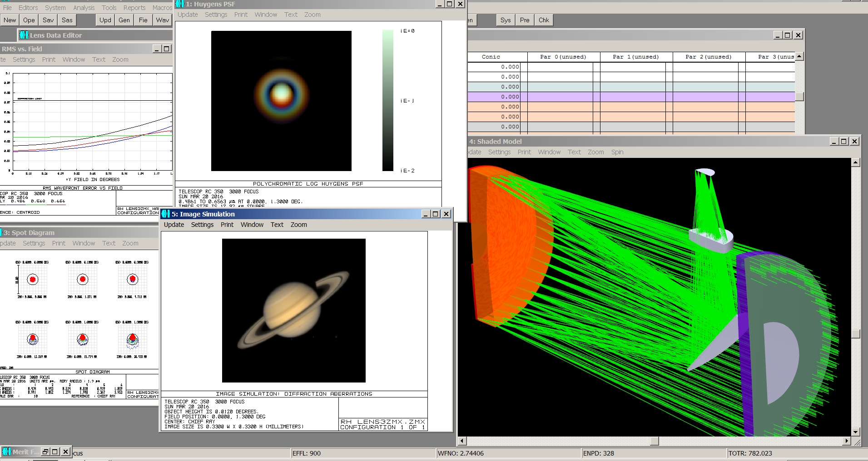Open Settings in Image Simulation window
868x461 pixels.
(x=202, y=225)
